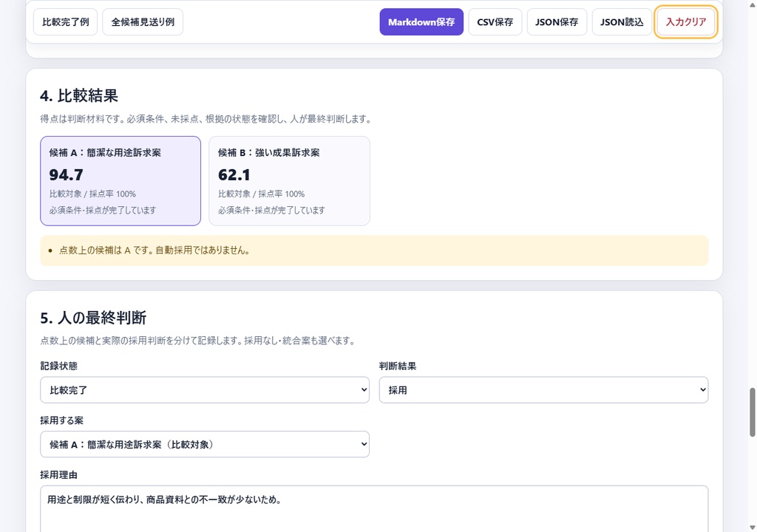Screen dimensions: 757x532
Task: Click the 94.7 score value
Action: pos(66,174)
